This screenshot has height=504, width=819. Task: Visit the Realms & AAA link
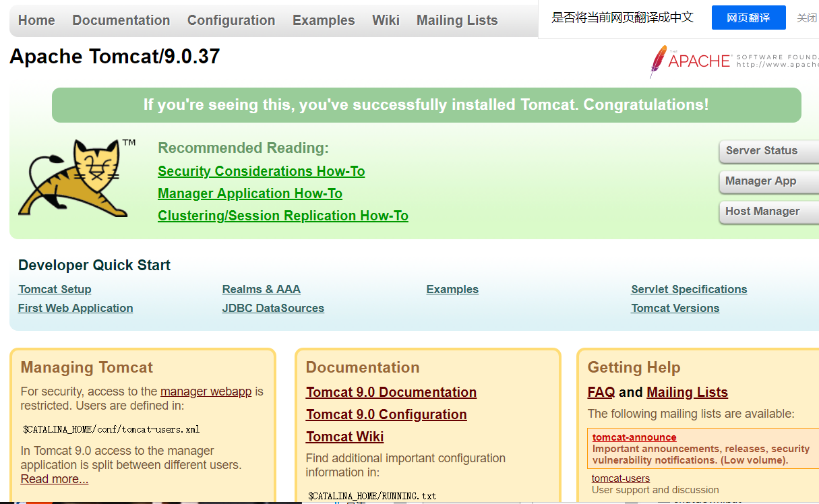click(x=262, y=289)
